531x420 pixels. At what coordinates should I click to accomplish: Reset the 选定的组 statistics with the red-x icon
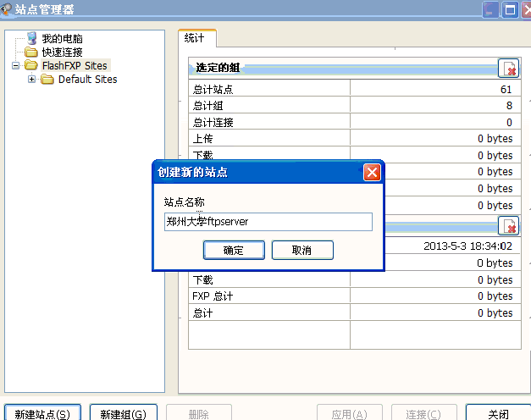(x=509, y=68)
